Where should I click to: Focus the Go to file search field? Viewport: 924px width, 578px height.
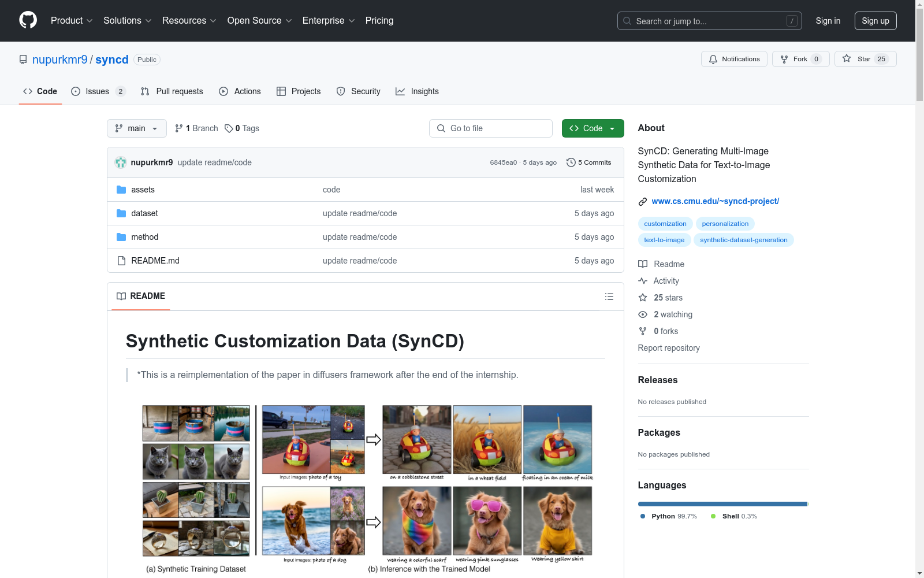tap(491, 128)
